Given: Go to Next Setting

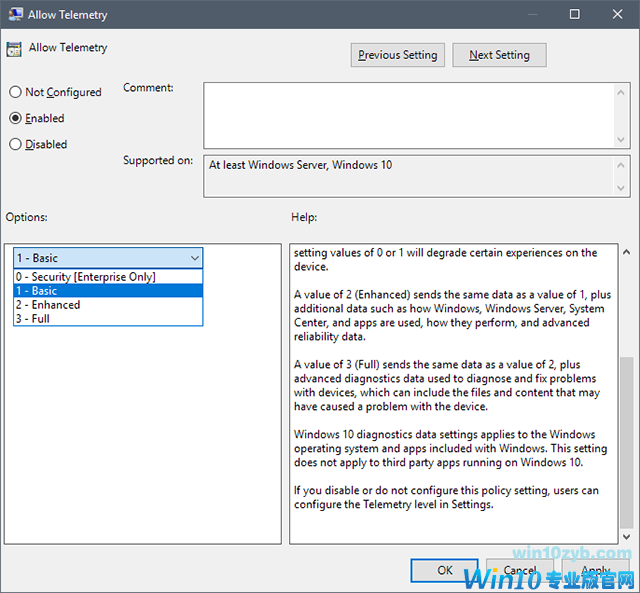Looking at the screenshot, I should [x=499, y=55].
